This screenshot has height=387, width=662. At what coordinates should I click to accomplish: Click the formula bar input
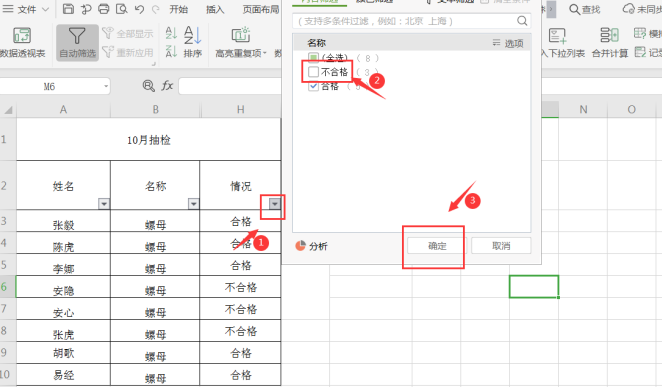[230, 86]
